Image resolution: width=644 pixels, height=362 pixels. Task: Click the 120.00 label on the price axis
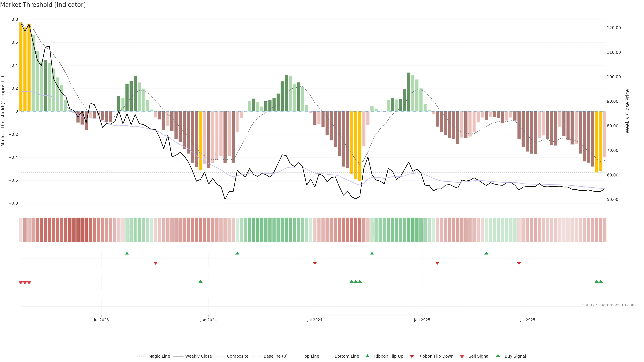[x=614, y=28]
